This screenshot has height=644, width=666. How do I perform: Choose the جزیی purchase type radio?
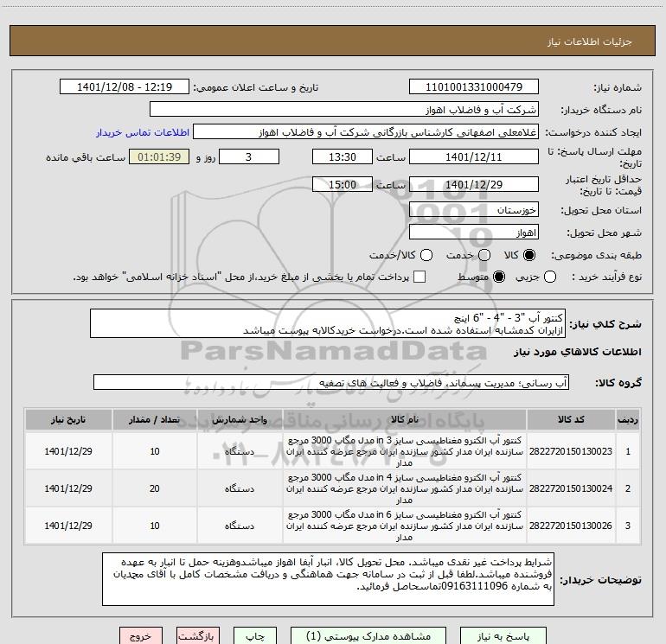(x=550, y=277)
